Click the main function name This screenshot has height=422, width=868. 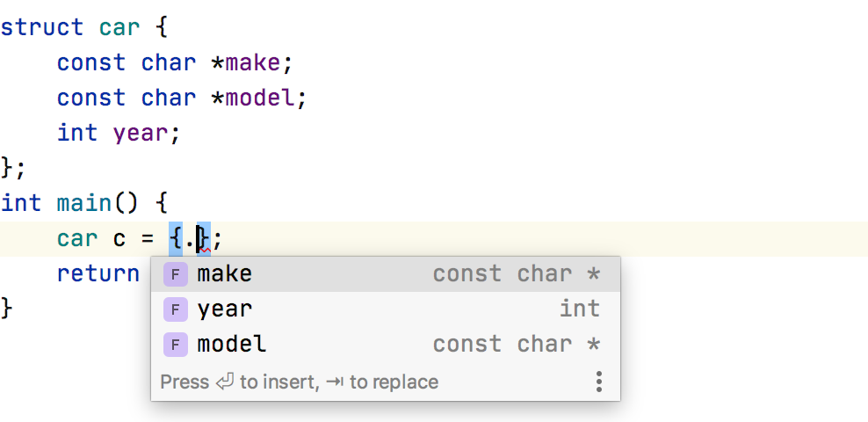point(84,203)
